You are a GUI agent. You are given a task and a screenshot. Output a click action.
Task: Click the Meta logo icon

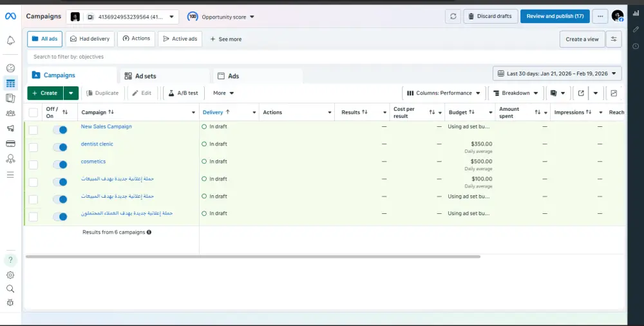[10, 17]
